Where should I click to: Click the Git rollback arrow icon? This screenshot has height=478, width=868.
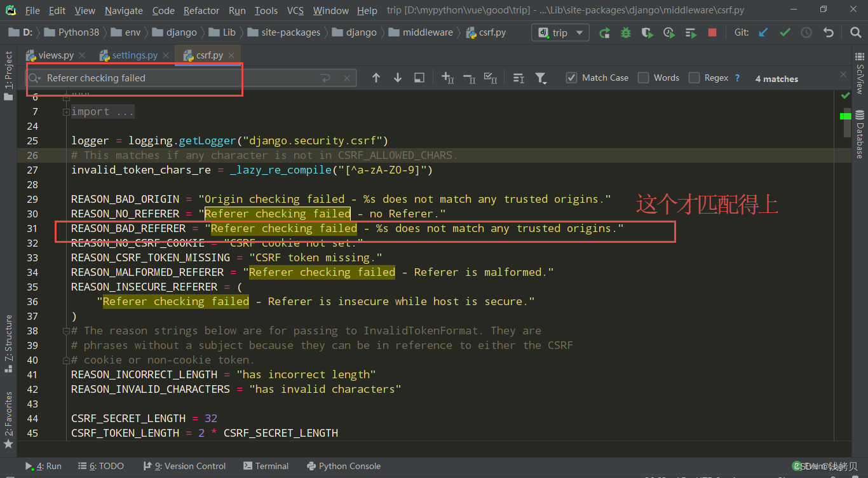(x=828, y=32)
